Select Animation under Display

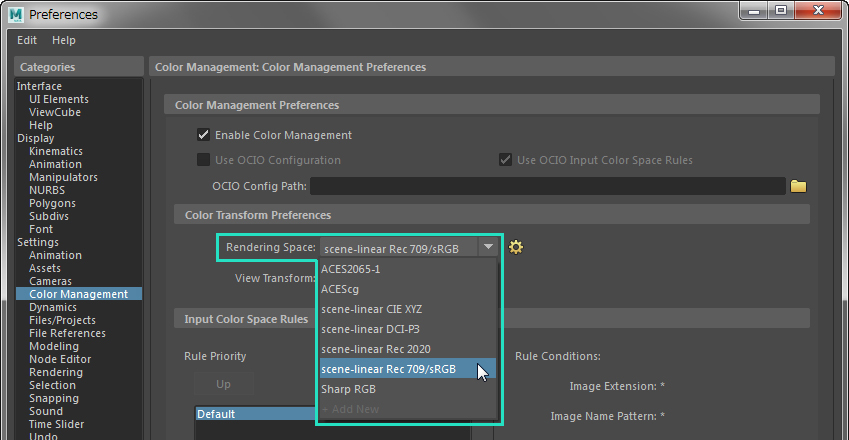pos(55,164)
